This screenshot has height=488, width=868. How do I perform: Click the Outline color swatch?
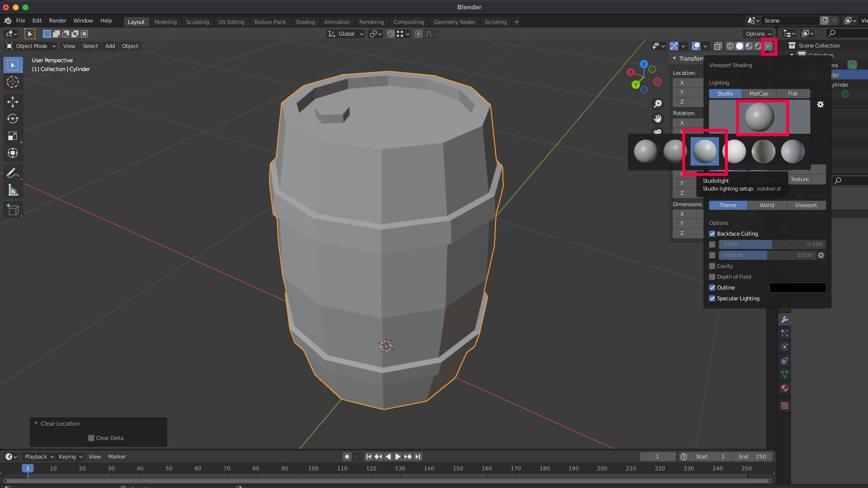coord(797,288)
